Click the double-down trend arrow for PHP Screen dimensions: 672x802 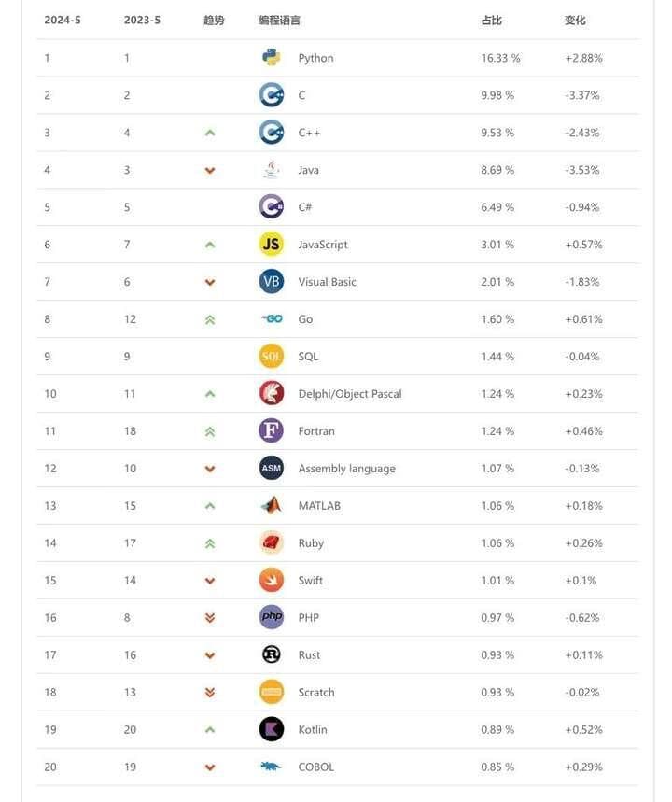210,618
